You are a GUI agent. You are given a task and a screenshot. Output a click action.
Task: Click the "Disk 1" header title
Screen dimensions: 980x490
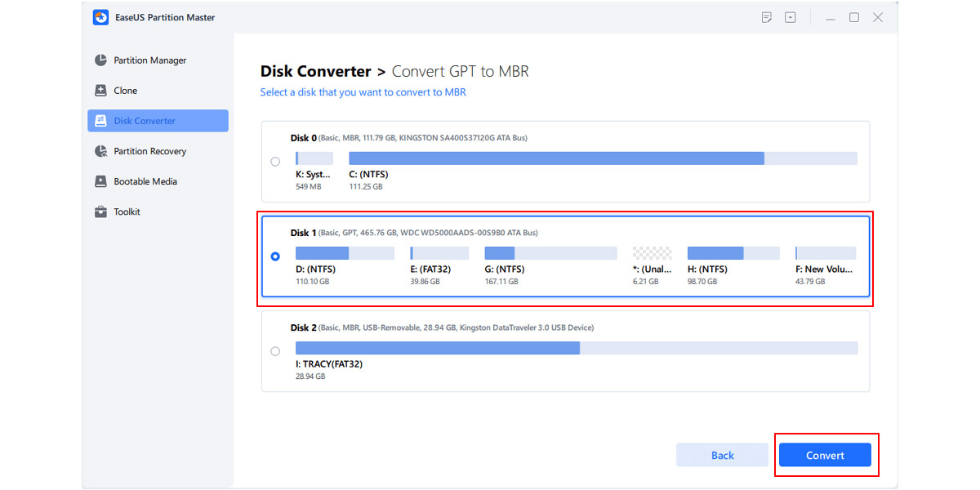[x=304, y=233]
